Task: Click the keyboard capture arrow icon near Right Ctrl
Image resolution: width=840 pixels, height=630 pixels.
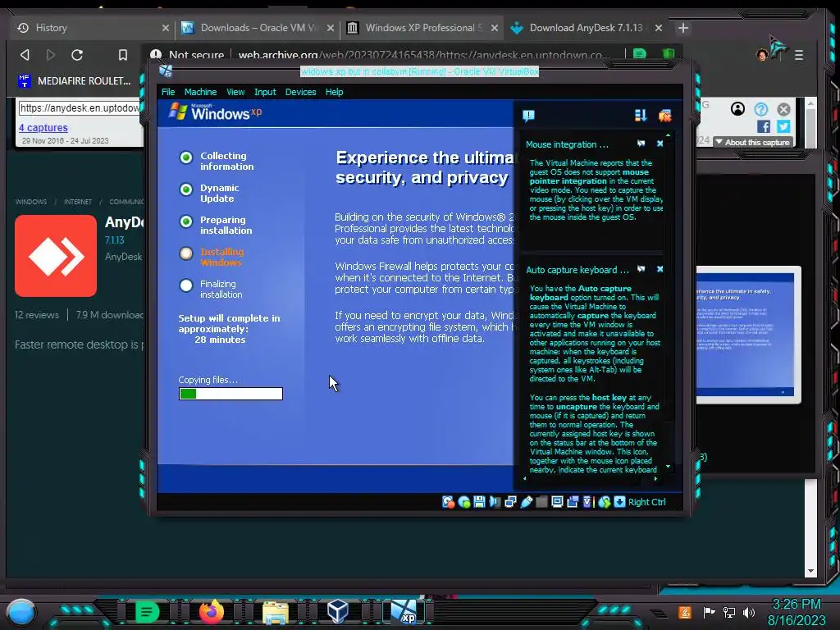Action: [x=619, y=502]
